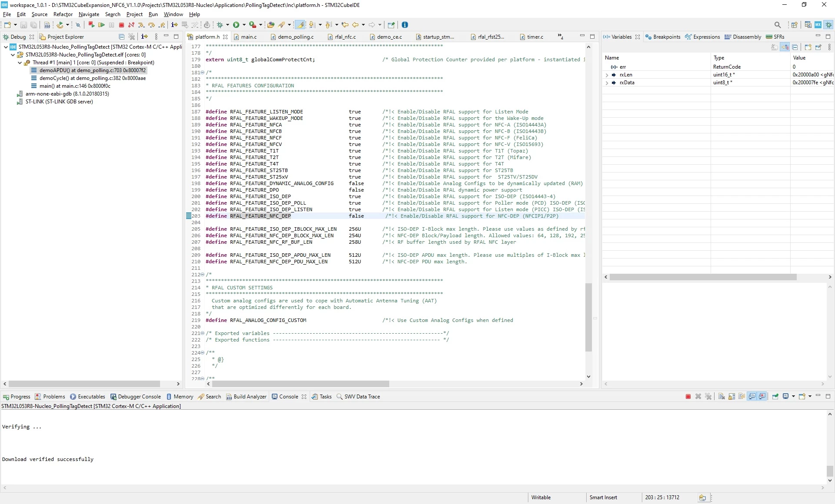This screenshot has width=835, height=504.
Task: Click the blue information icon in toolbar
Action: click(405, 25)
